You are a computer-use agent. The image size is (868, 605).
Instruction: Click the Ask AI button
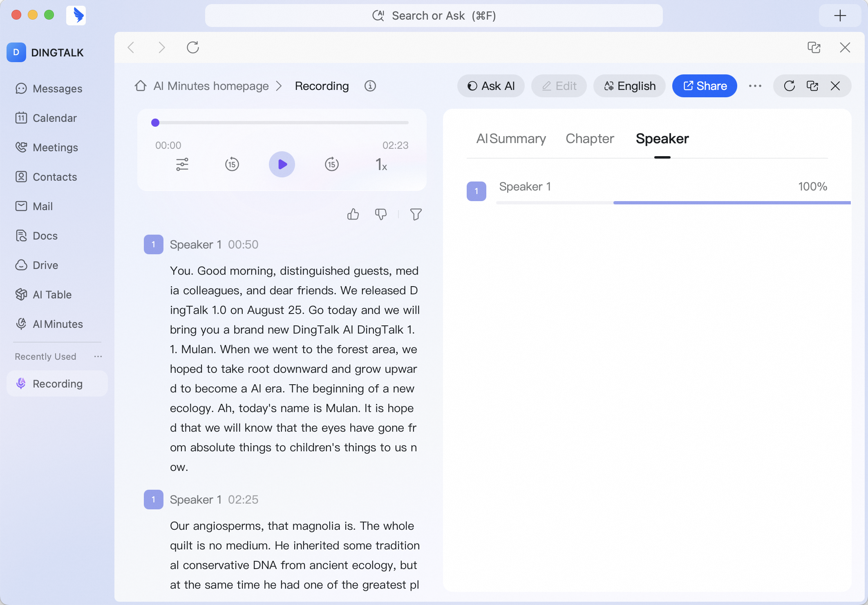pos(491,86)
